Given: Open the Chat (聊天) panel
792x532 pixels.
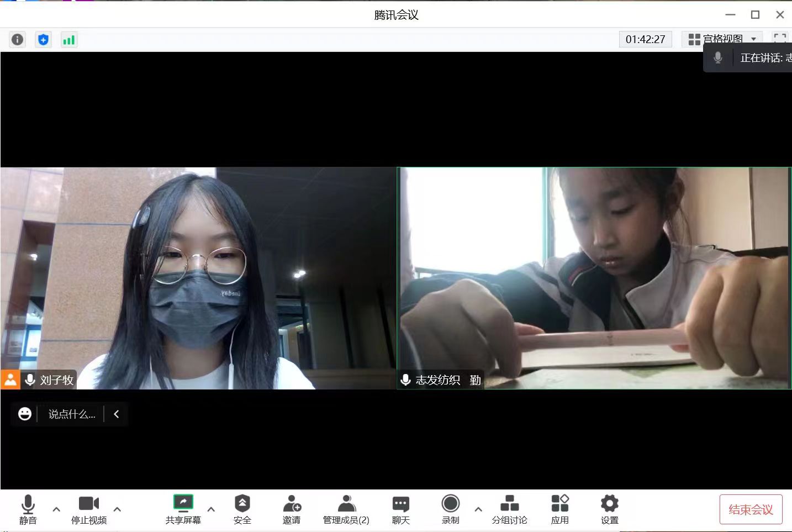Looking at the screenshot, I should [x=400, y=509].
